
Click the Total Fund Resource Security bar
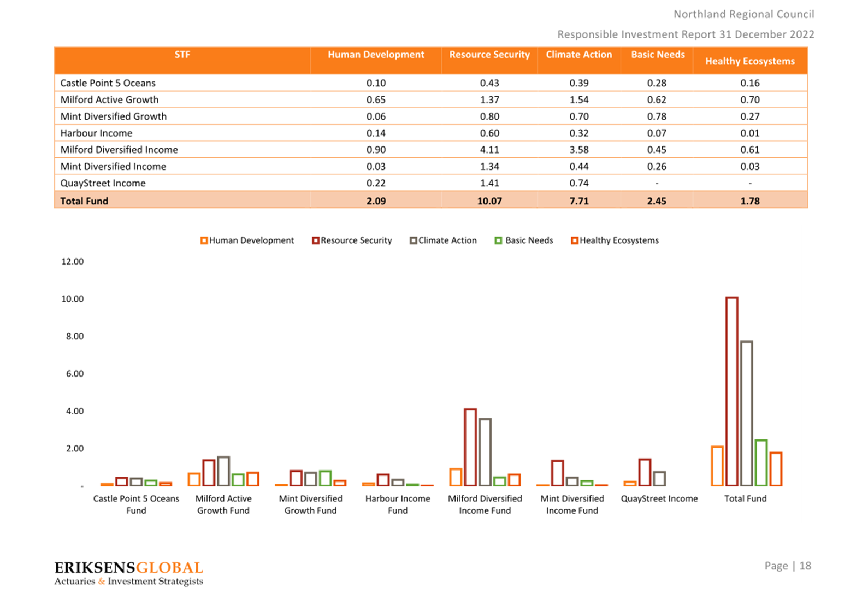(732, 391)
